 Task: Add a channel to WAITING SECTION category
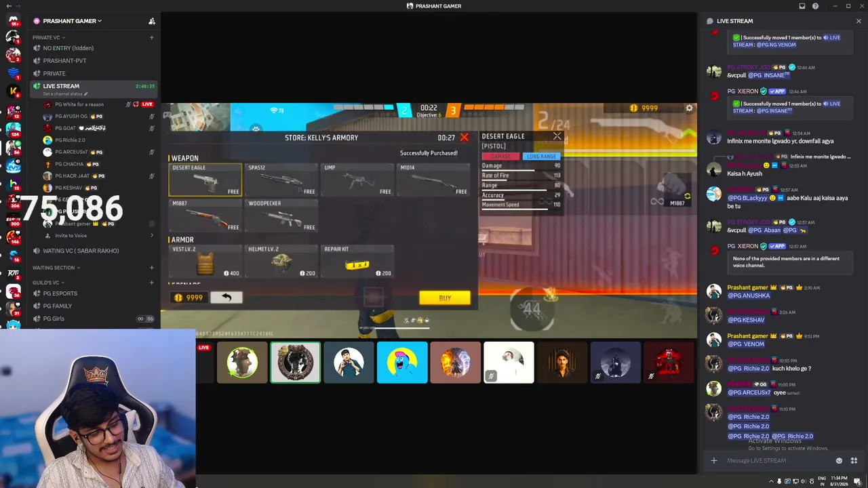(x=152, y=268)
